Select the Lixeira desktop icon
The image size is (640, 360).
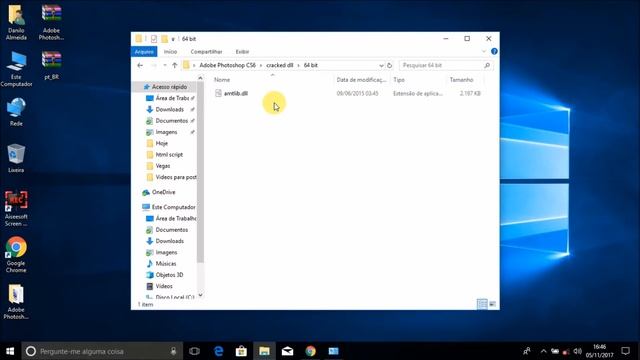click(x=16, y=158)
